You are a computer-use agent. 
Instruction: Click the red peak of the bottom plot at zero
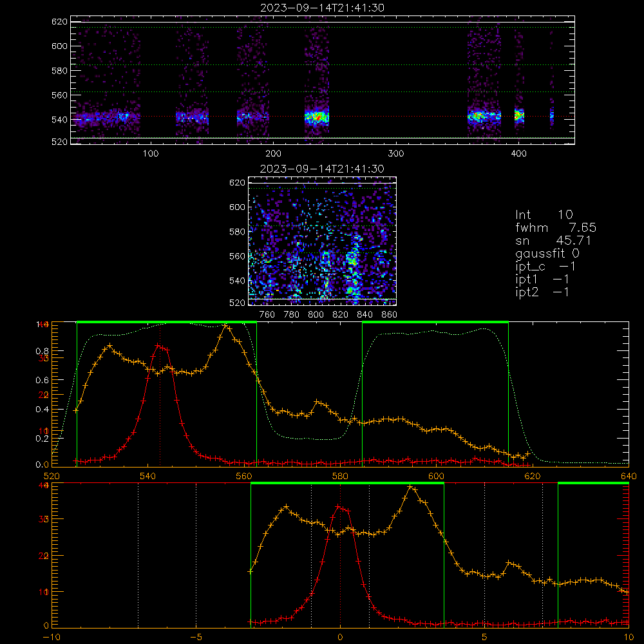(339, 507)
